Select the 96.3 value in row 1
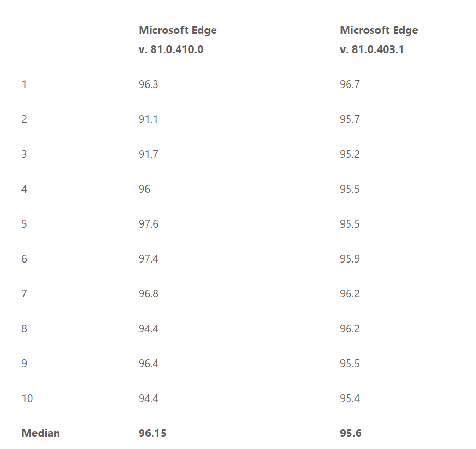The image size is (476, 449). coord(148,84)
